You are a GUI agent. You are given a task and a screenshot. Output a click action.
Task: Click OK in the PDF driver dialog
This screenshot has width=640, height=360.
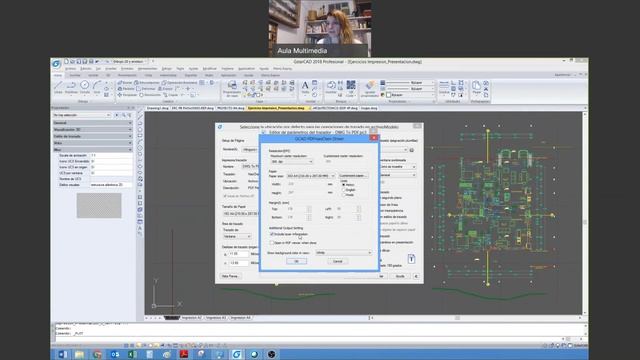click(297, 261)
